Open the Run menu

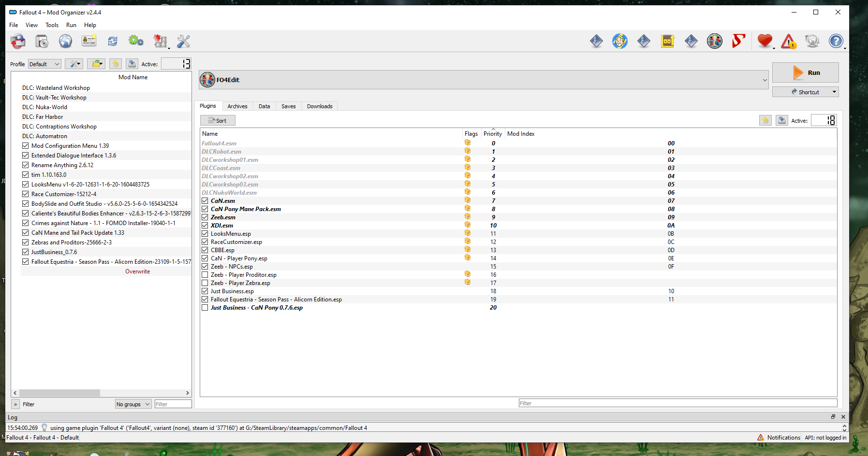71,25
